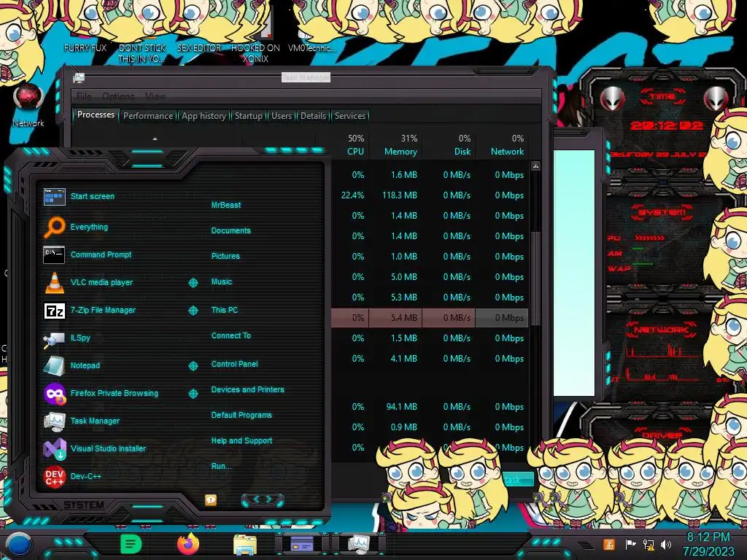Open Documents from start menu
The image size is (747, 560).
(231, 230)
